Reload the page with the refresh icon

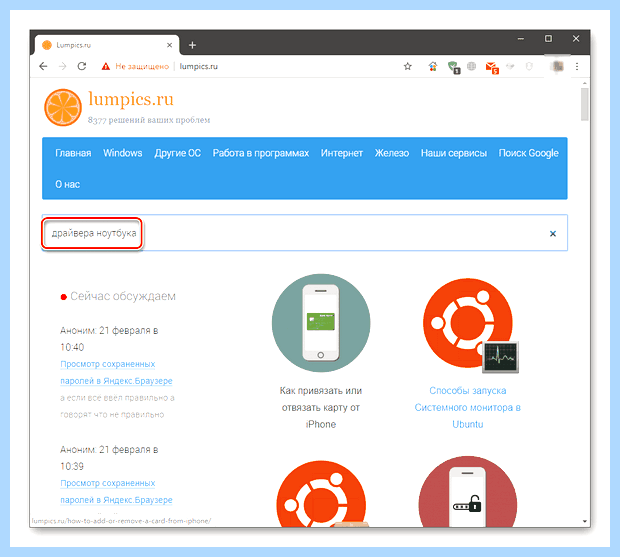click(82, 66)
